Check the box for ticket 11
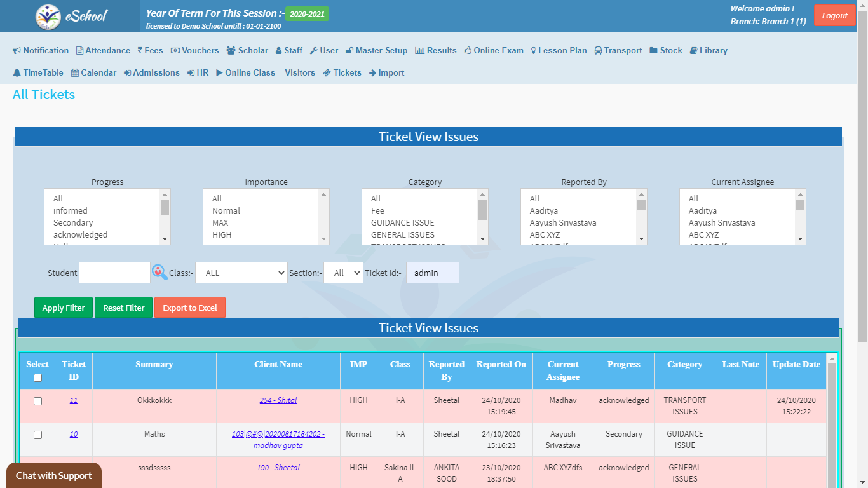868x488 pixels. click(37, 401)
